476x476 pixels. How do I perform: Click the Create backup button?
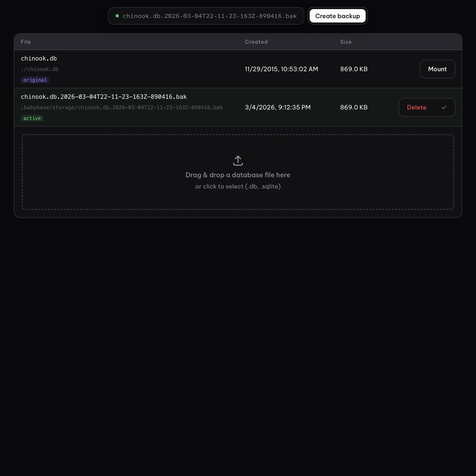click(337, 16)
